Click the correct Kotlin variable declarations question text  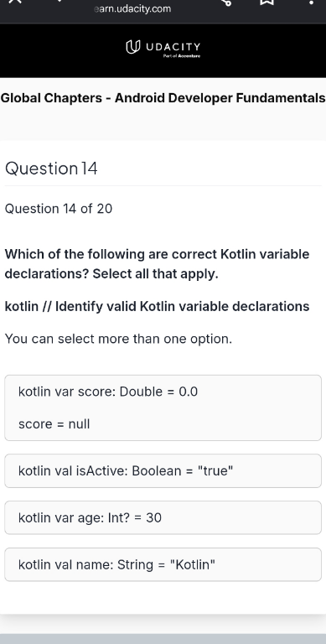click(x=157, y=263)
